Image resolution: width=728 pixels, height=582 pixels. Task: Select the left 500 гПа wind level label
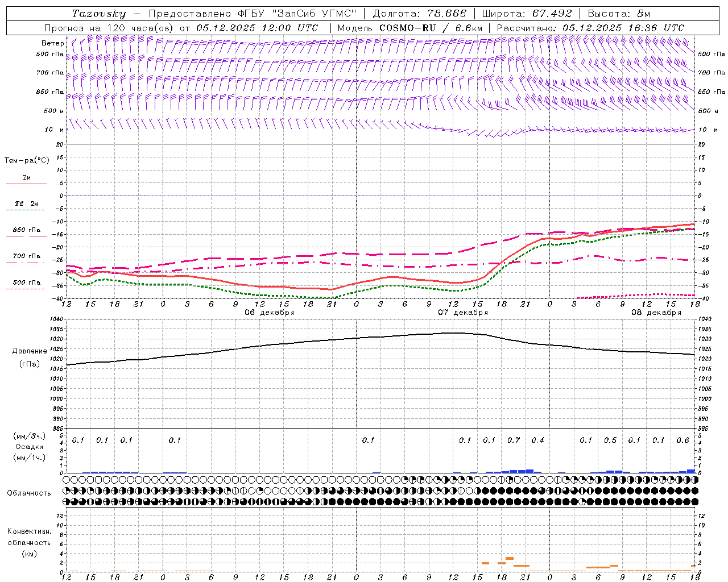pos(49,54)
